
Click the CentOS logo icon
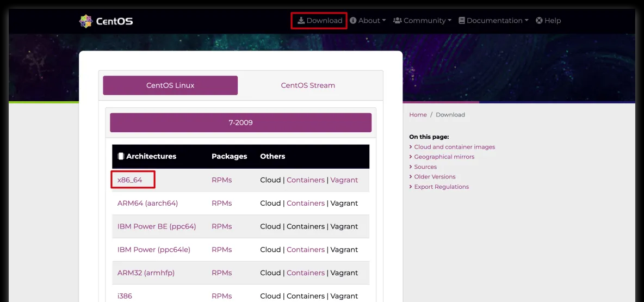tap(86, 21)
